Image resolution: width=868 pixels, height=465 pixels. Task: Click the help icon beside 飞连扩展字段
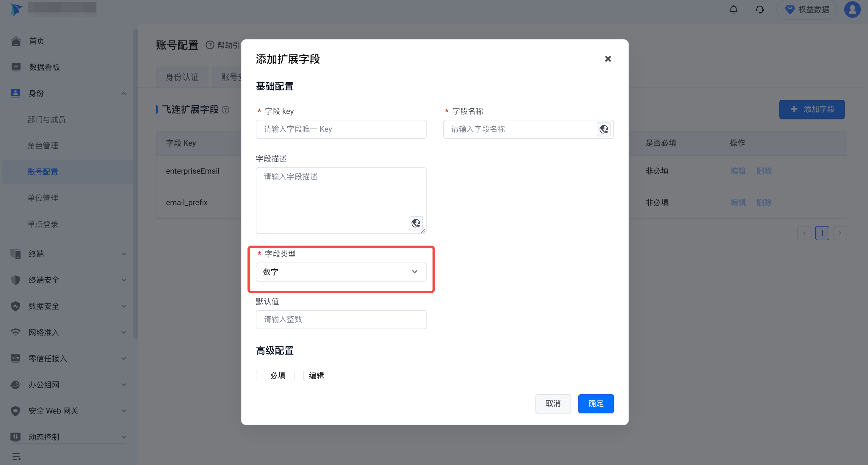click(x=226, y=110)
